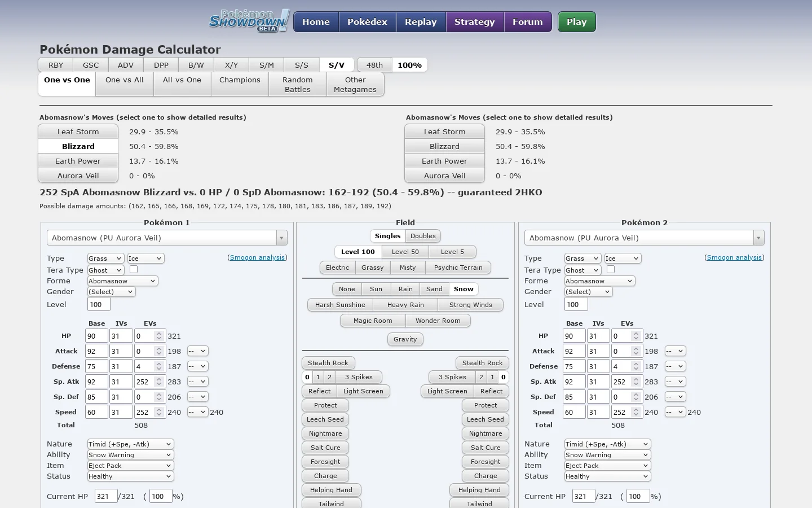Open Pokémon 1 set selector dropdown

point(167,238)
